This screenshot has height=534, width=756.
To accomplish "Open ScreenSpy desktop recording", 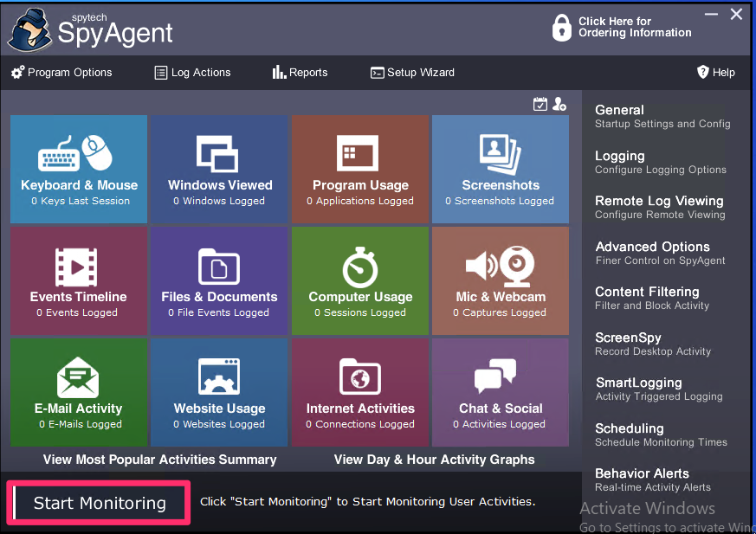I will (653, 344).
